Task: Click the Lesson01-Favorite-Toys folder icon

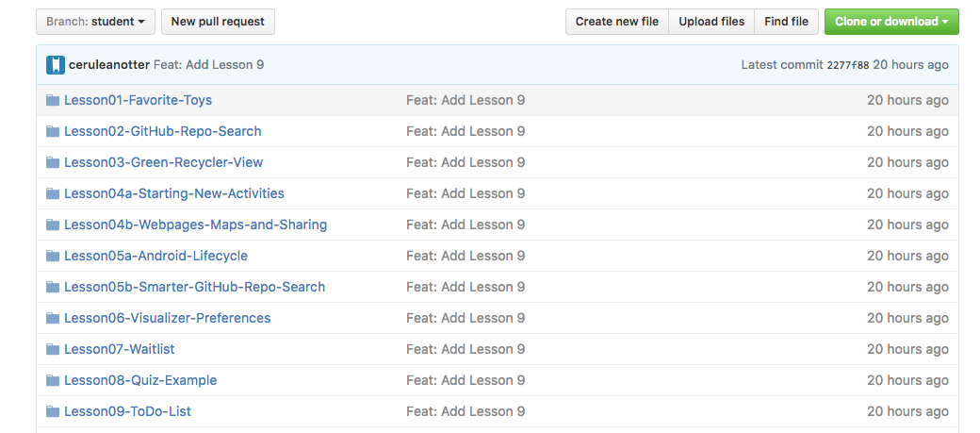Action: [53, 100]
